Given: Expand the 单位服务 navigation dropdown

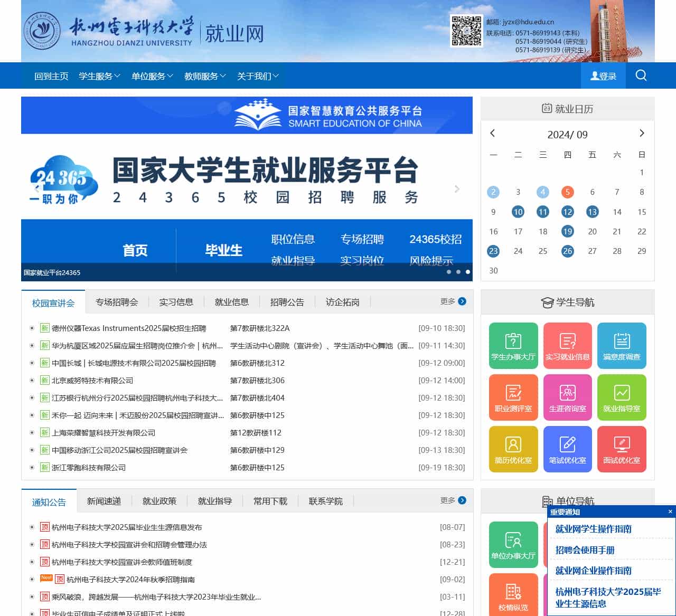Looking at the screenshot, I should click(152, 75).
